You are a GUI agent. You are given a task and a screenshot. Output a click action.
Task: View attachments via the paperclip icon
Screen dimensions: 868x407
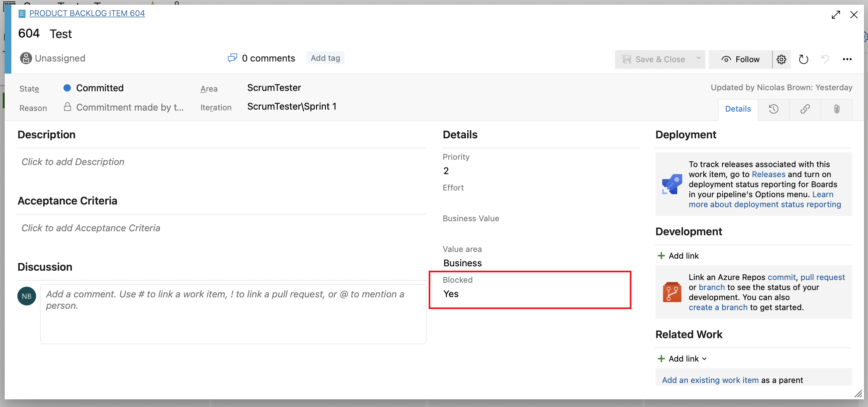(837, 109)
